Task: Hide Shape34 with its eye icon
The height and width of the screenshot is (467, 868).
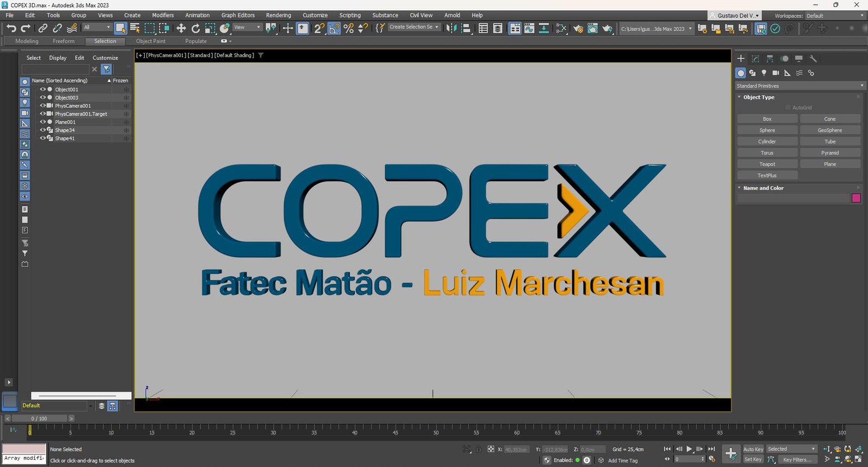Action: (43, 130)
